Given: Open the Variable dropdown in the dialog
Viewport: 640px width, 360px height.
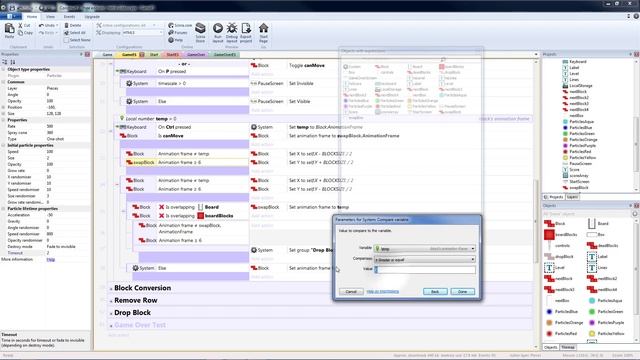Looking at the screenshot, I should pyautogui.click(x=425, y=249).
